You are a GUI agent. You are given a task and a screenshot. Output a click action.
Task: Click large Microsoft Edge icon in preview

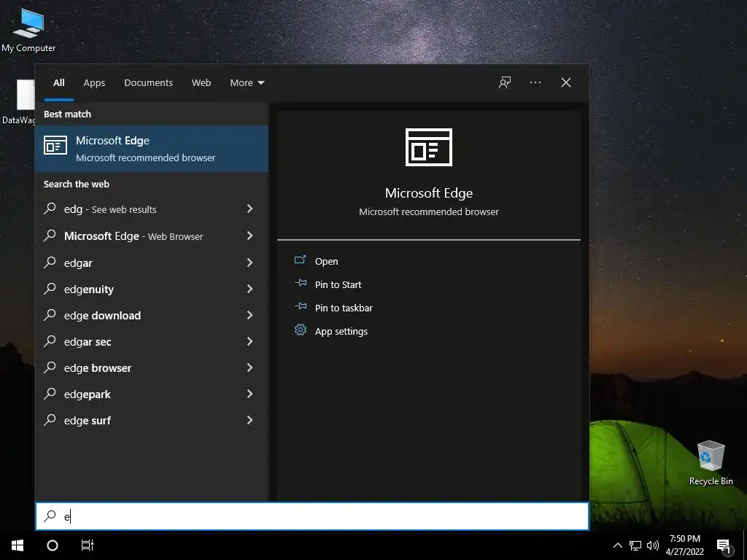click(429, 147)
